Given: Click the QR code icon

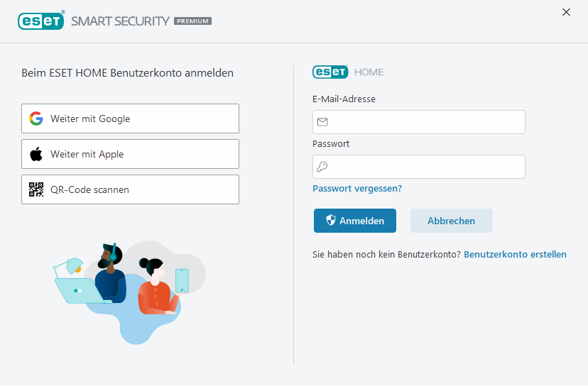Looking at the screenshot, I should click(36, 189).
